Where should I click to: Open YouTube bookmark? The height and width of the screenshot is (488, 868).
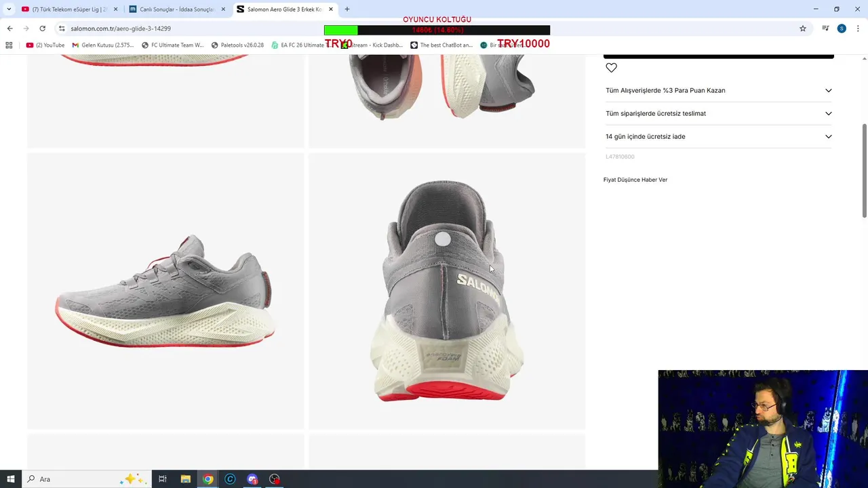tap(45, 45)
